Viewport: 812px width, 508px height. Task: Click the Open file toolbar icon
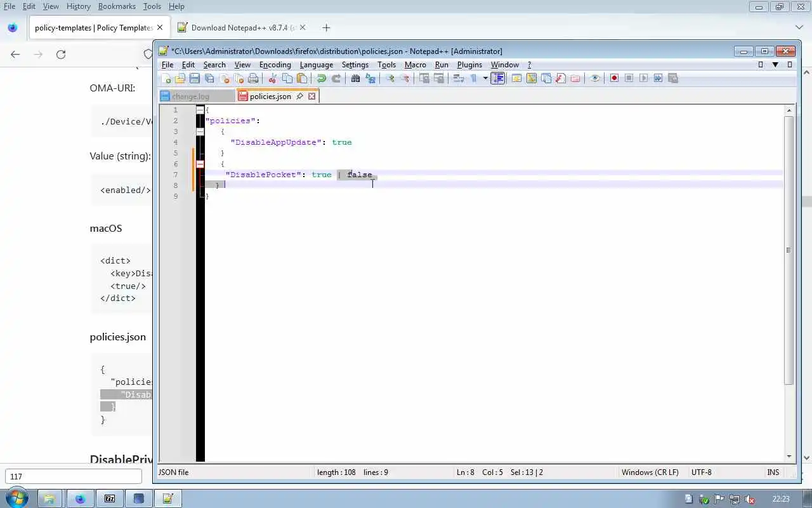pyautogui.click(x=180, y=78)
